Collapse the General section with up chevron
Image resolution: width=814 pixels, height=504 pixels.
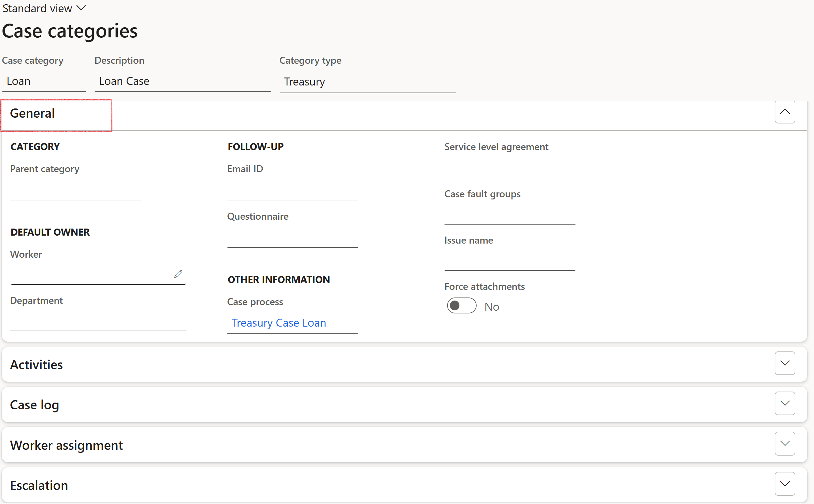[784, 112]
